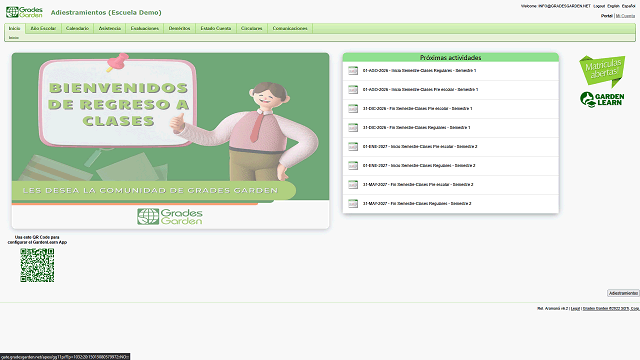Click the Adiestramientos button at bottom right

tap(623, 293)
